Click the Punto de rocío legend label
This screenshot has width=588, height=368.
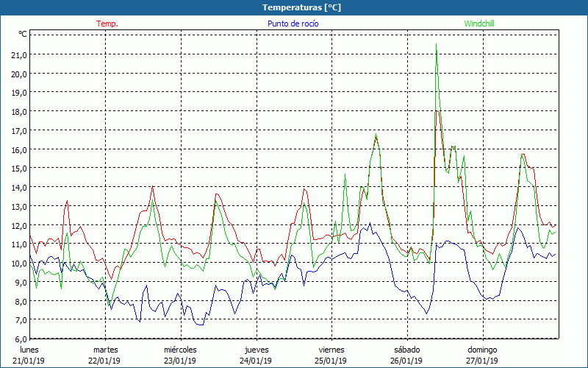293,24
